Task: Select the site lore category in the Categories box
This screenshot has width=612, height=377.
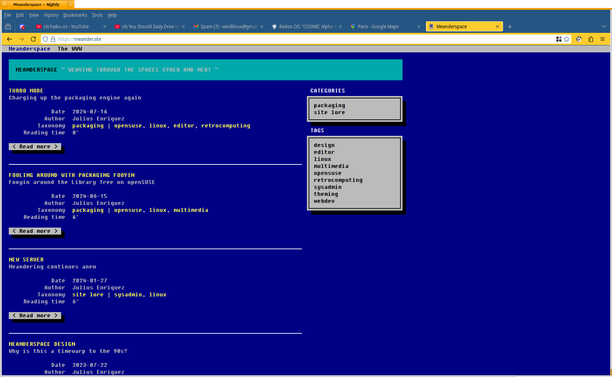Action: coord(329,112)
